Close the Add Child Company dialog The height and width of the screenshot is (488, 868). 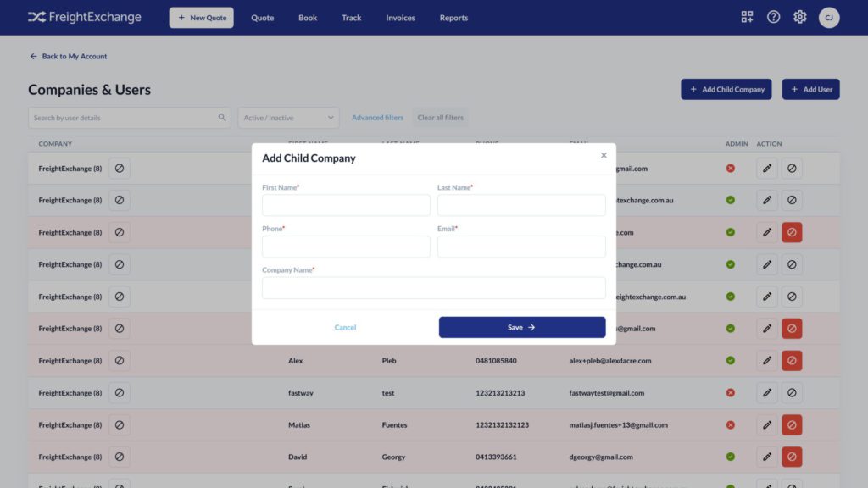(604, 156)
